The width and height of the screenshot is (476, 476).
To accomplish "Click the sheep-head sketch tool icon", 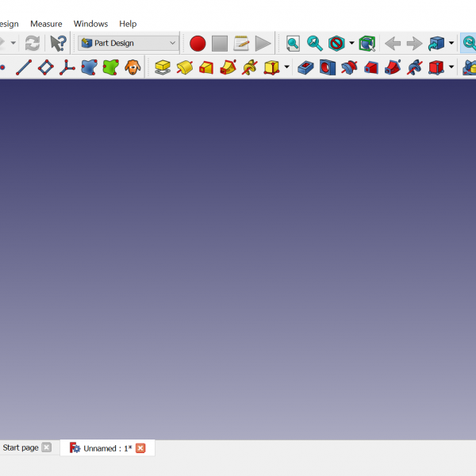I will (x=132, y=67).
